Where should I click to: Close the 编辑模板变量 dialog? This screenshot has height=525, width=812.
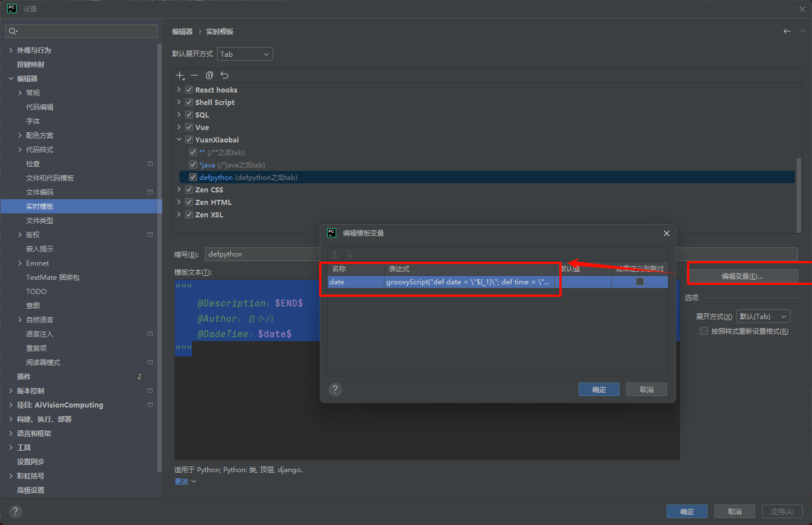(x=667, y=233)
